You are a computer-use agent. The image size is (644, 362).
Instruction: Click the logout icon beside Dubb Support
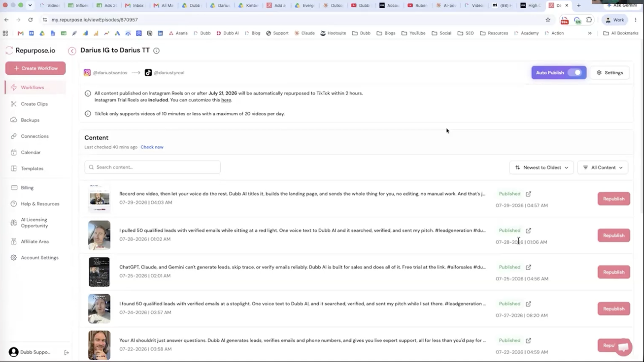click(66, 353)
